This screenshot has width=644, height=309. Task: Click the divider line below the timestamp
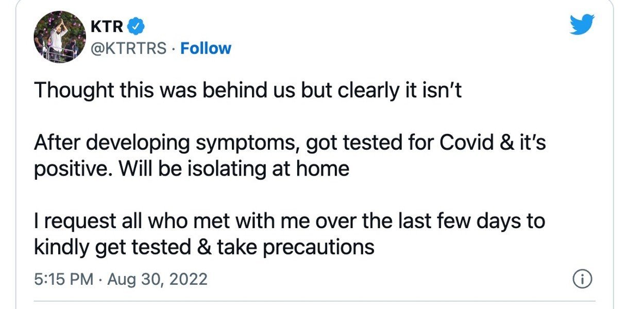click(x=314, y=301)
